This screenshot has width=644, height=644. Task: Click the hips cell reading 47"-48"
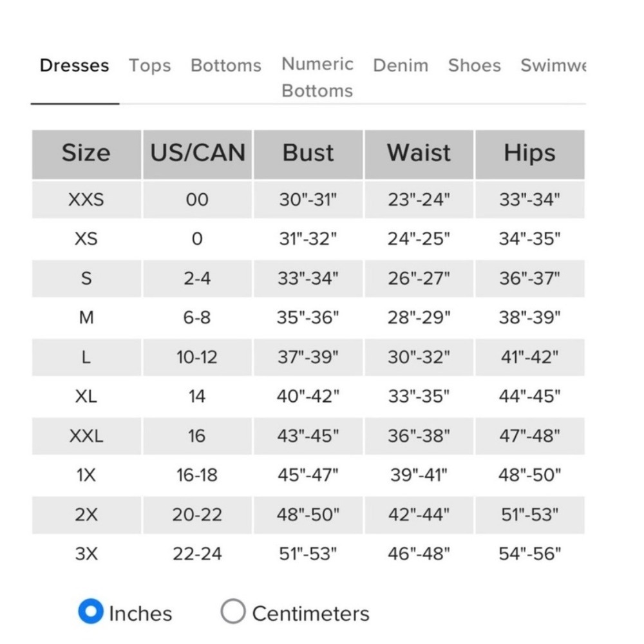529,436
